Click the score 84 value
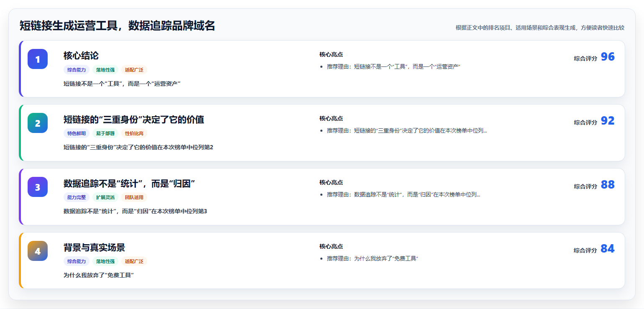This screenshot has height=309, width=644. pyautogui.click(x=608, y=249)
